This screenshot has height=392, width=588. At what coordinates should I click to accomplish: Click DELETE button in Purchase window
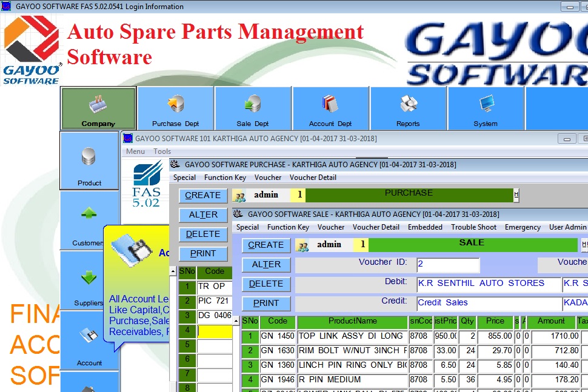click(x=203, y=234)
